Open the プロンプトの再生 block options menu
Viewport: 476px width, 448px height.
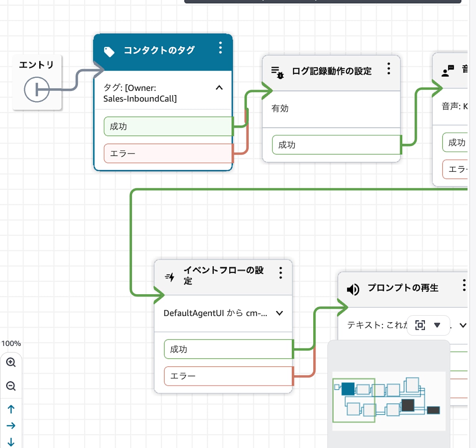click(464, 285)
